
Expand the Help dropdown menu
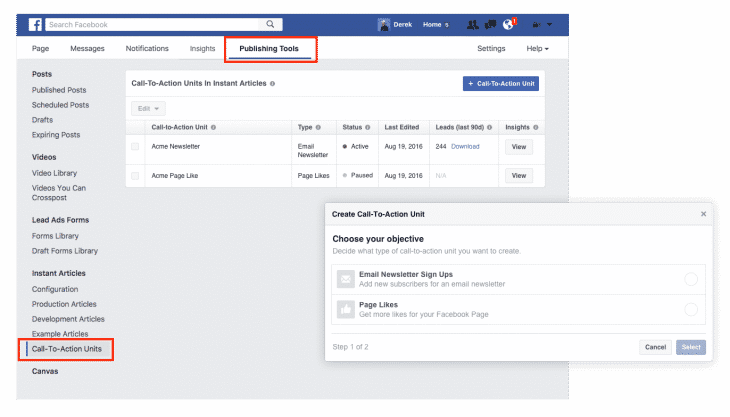tap(537, 48)
